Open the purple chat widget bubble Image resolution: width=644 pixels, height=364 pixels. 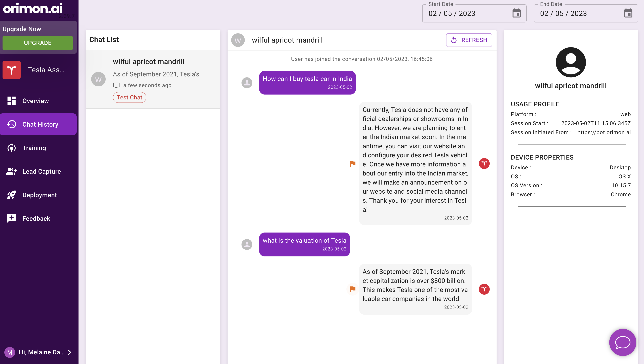coord(622,342)
